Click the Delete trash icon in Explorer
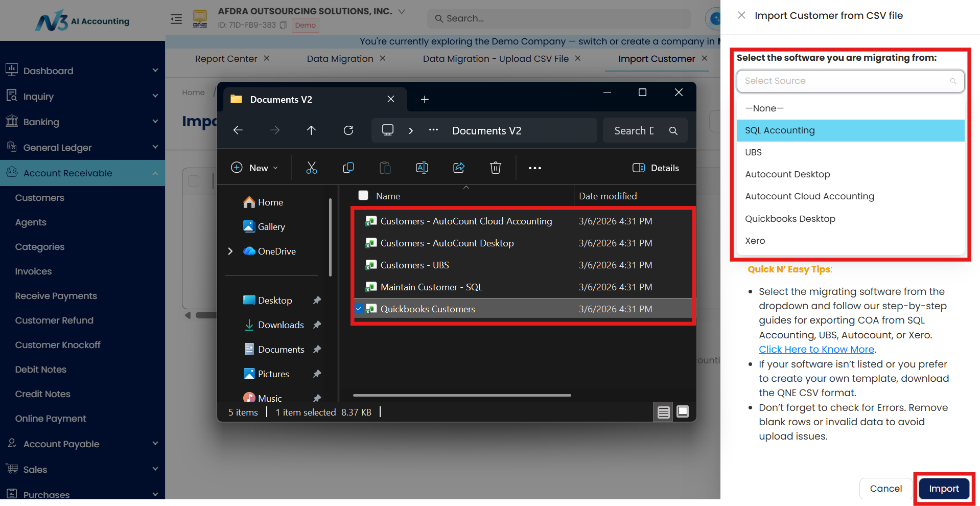The image size is (980, 506). tap(496, 168)
